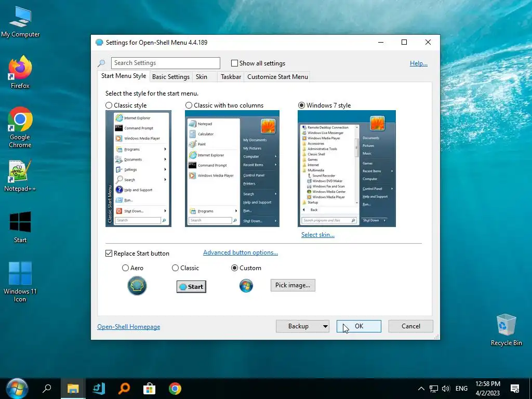Choose the Aero start button option

(x=125, y=268)
